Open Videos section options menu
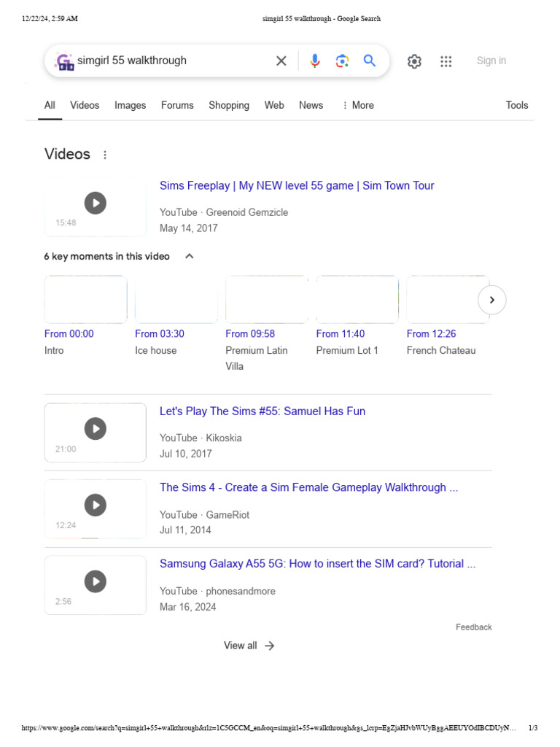Screen dimensions: 560x747 pyautogui.click(x=105, y=155)
